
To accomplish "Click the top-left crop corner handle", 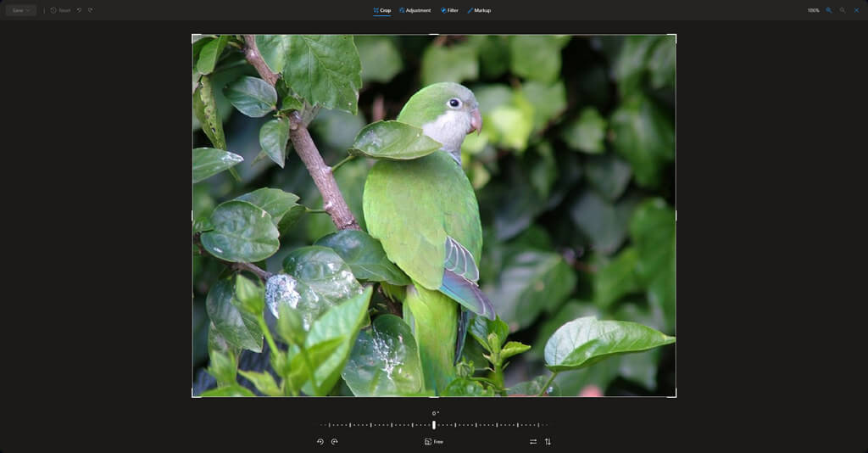I will (193, 36).
